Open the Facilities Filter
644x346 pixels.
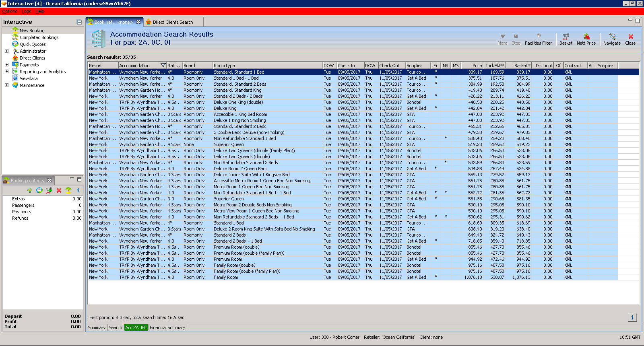coord(538,39)
